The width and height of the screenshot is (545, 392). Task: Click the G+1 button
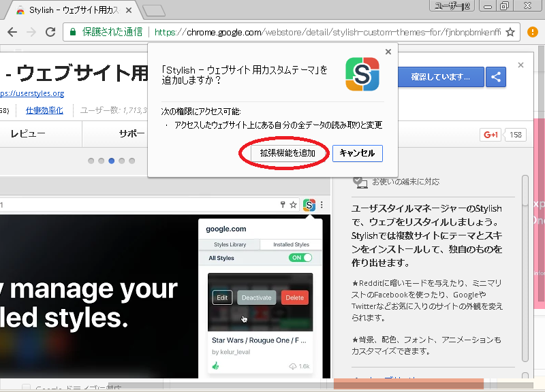(490, 135)
